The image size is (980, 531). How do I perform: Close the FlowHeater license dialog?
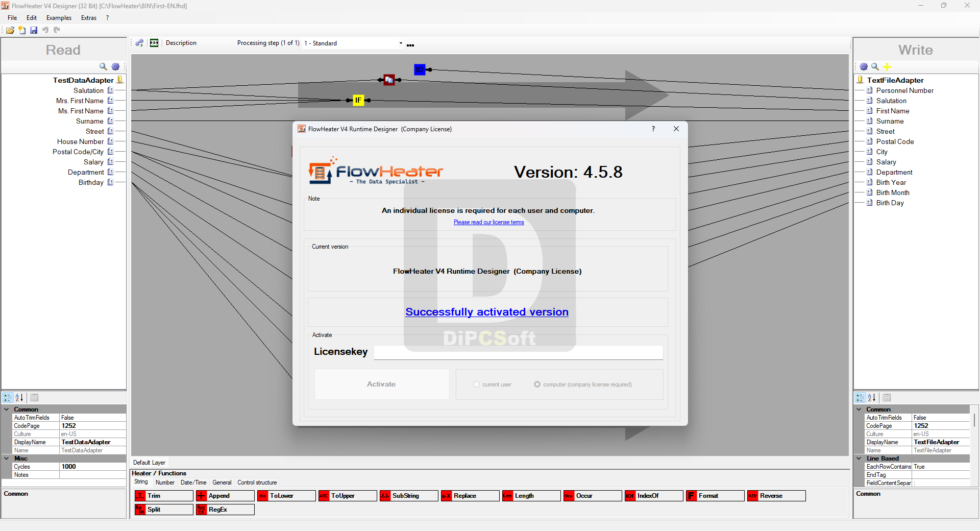pyautogui.click(x=676, y=129)
